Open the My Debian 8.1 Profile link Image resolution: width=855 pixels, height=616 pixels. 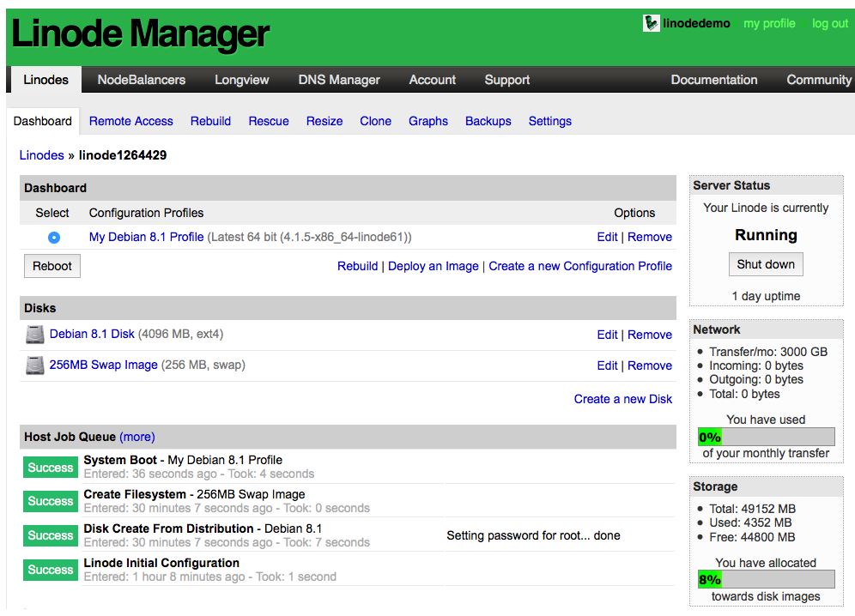pos(146,237)
